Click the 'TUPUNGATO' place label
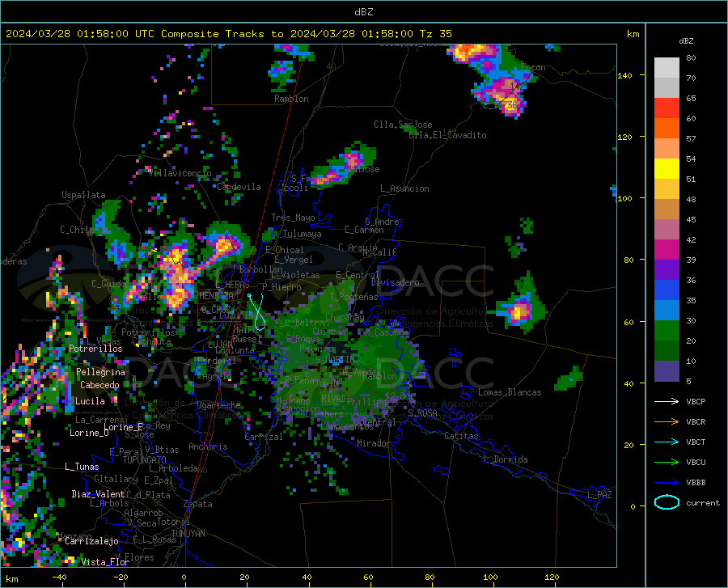Image resolution: width=728 pixels, height=588 pixels. point(145,460)
